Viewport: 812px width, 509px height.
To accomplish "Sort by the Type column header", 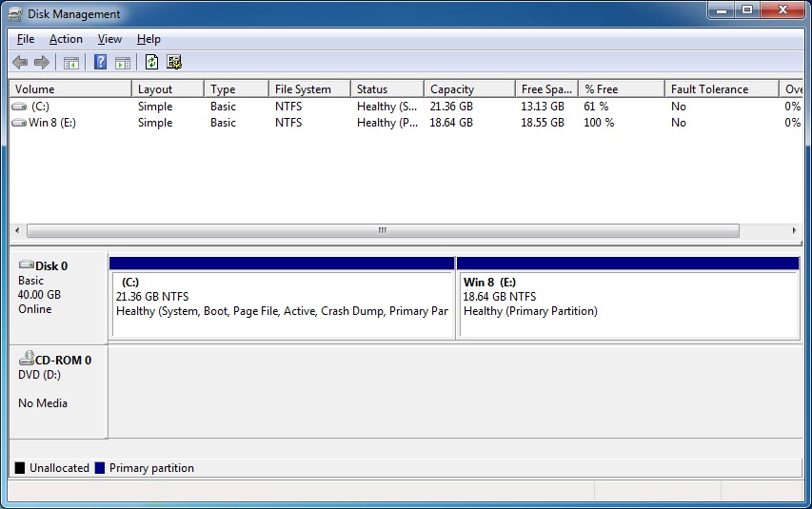I will coord(237,89).
